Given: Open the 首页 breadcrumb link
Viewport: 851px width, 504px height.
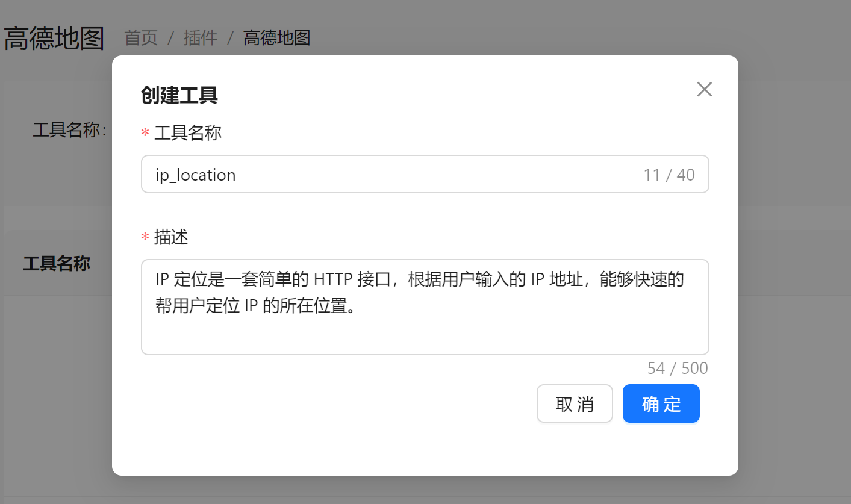Looking at the screenshot, I should 140,38.
